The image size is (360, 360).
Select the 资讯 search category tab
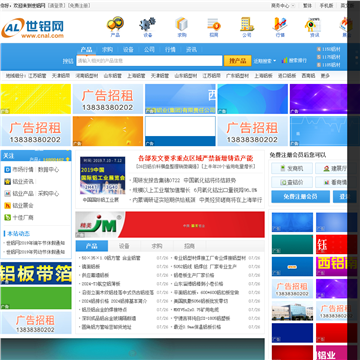coord(191,50)
